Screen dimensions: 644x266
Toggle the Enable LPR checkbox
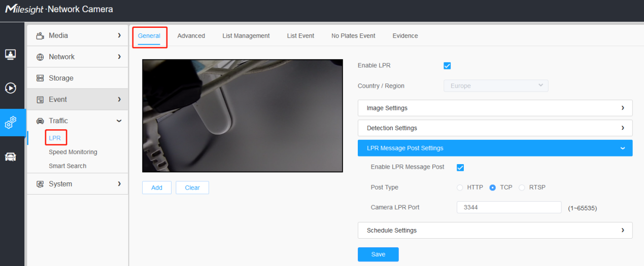[x=447, y=65]
